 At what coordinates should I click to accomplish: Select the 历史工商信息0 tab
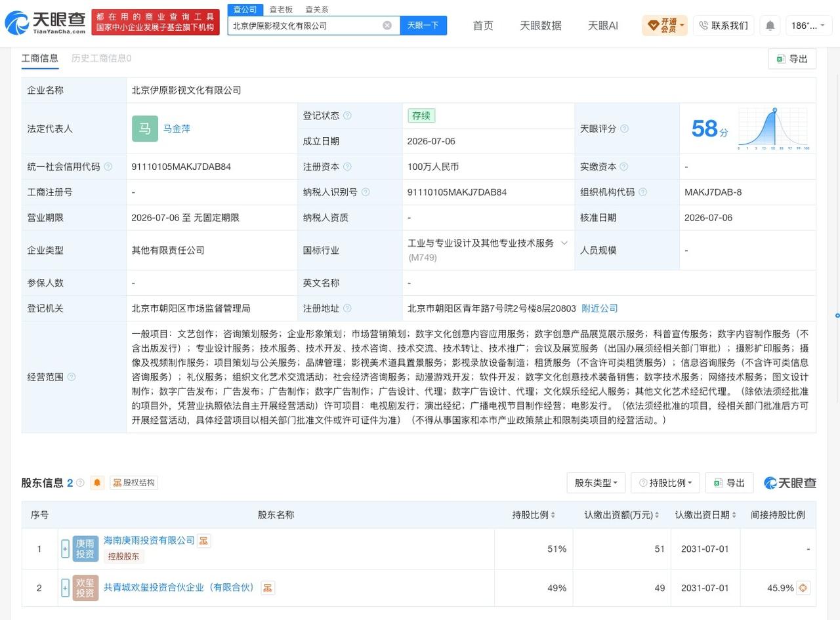101,58
